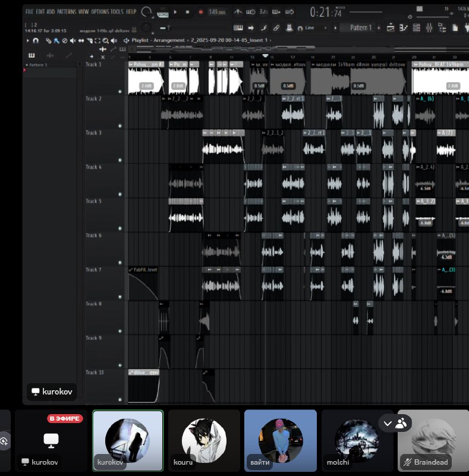Toggle Song mode button
Image resolution: width=469 pixels, height=476 pixels.
pos(163,14)
